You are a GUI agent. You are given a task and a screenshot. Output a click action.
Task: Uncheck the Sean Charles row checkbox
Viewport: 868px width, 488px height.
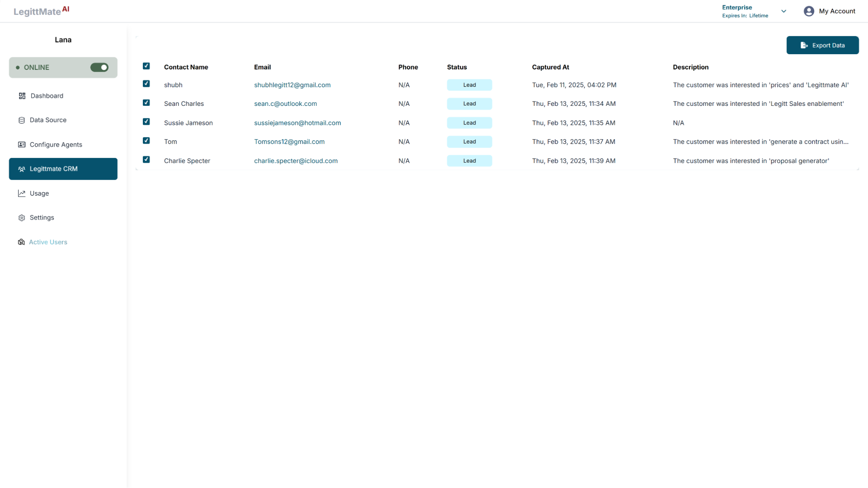coord(146,103)
